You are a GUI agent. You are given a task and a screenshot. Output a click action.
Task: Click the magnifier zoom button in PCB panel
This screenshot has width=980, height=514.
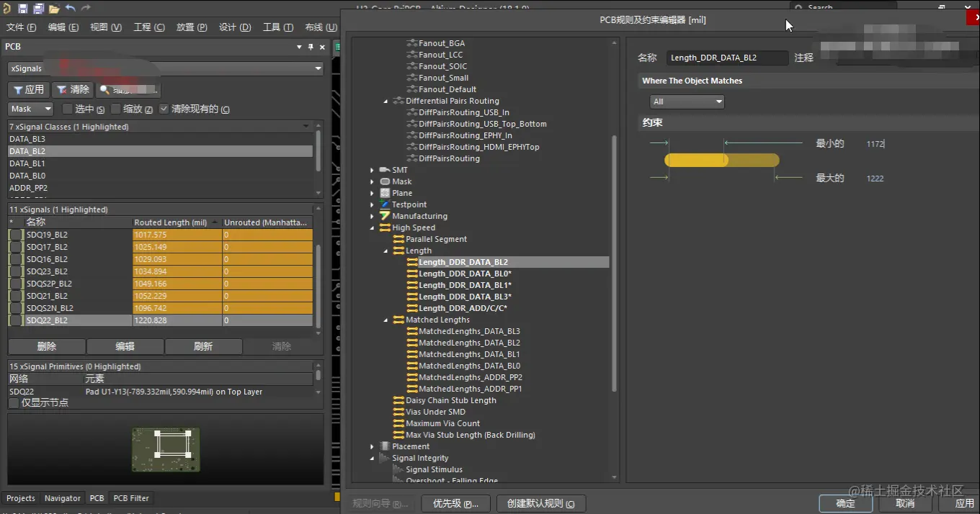click(128, 90)
